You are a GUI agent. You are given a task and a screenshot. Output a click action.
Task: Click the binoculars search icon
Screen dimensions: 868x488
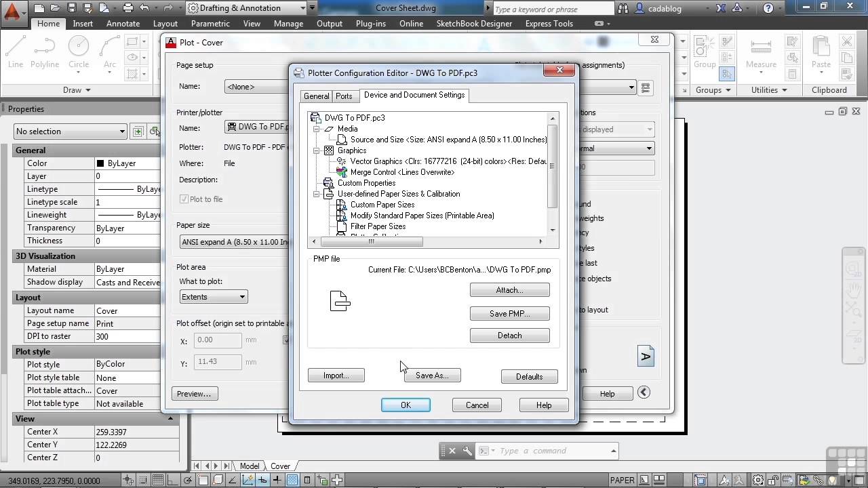pyautogui.click(x=622, y=9)
